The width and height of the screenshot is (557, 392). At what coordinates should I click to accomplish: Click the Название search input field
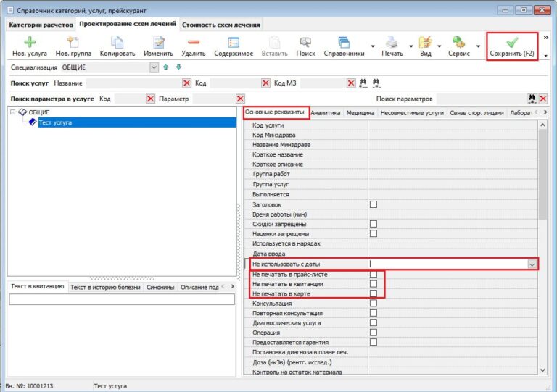[x=133, y=83]
